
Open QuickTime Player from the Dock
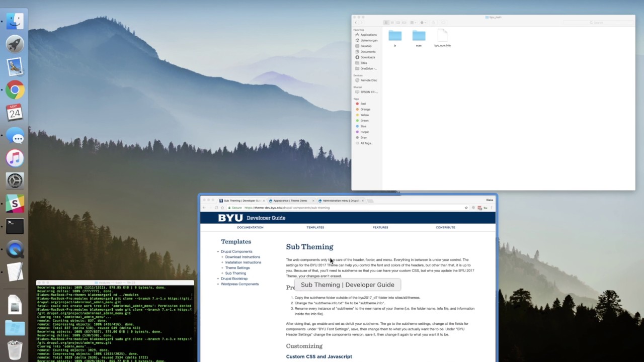pyautogui.click(x=15, y=249)
